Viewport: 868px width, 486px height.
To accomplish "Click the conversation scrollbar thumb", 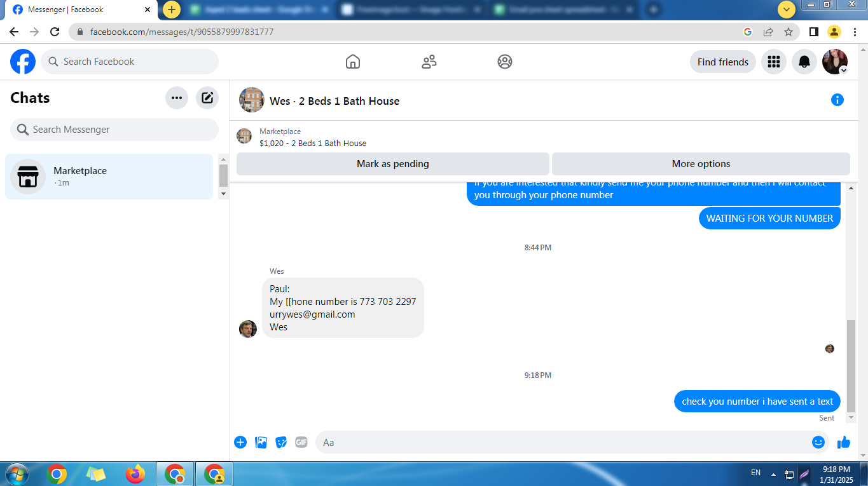I will (x=851, y=365).
